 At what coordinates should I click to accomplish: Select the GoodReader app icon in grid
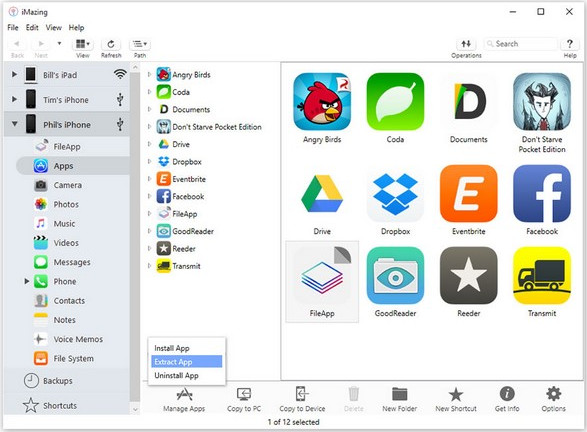395,276
